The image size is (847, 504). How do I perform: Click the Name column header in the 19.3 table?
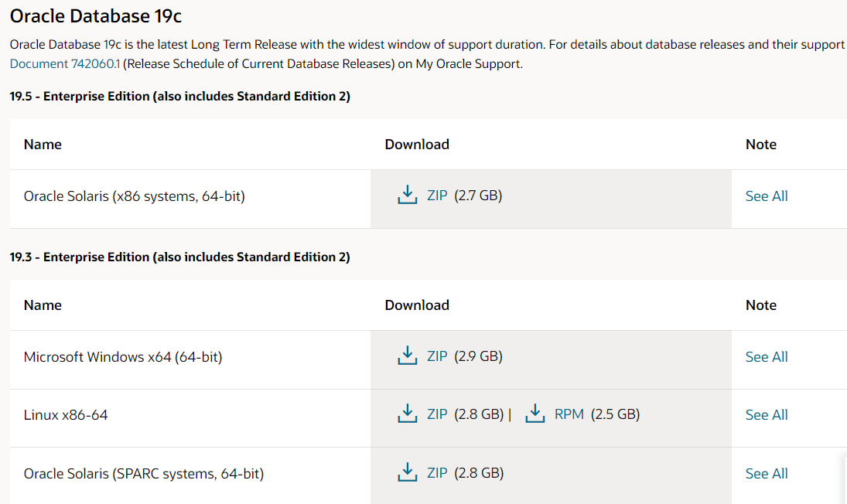click(43, 305)
